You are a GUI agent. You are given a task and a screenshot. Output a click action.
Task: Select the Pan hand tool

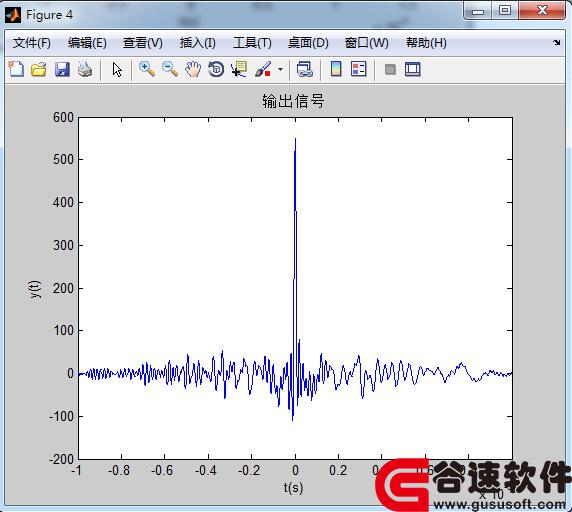[x=193, y=69]
